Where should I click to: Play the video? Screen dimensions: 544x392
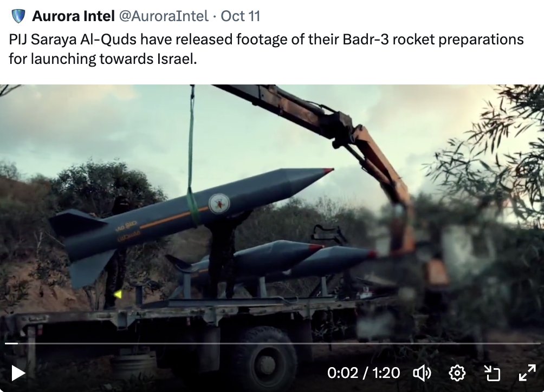tap(18, 373)
